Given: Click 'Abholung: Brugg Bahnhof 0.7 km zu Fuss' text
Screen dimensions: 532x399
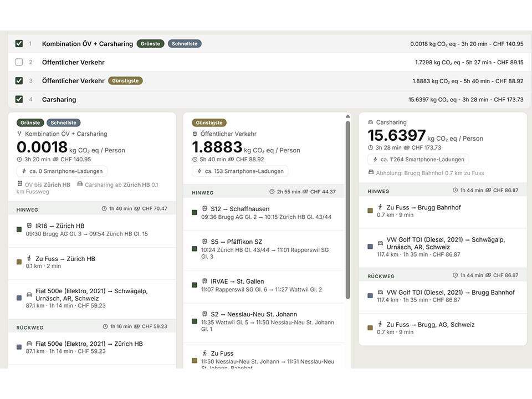Looking at the screenshot, I should [430, 173].
